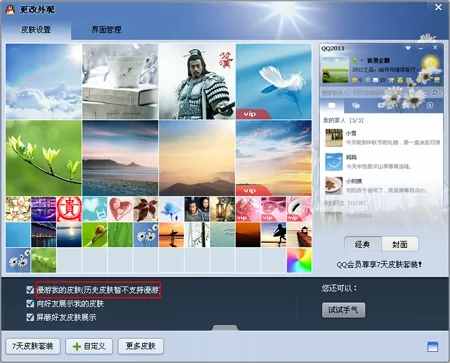
Task: Select small pink heart skin thumbnail
Action: pos(120,209)
